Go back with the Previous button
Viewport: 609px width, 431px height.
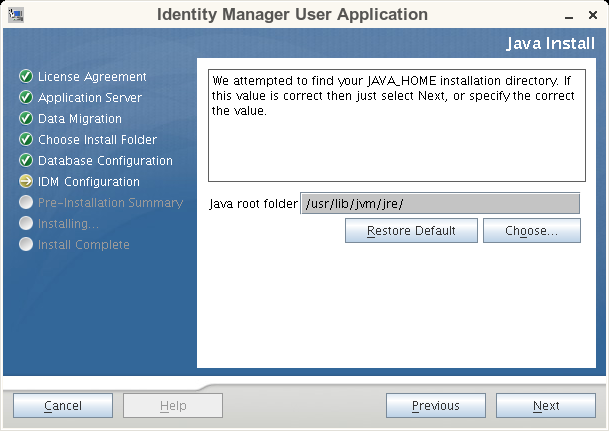pyautogui.click(x=436, y=406)
